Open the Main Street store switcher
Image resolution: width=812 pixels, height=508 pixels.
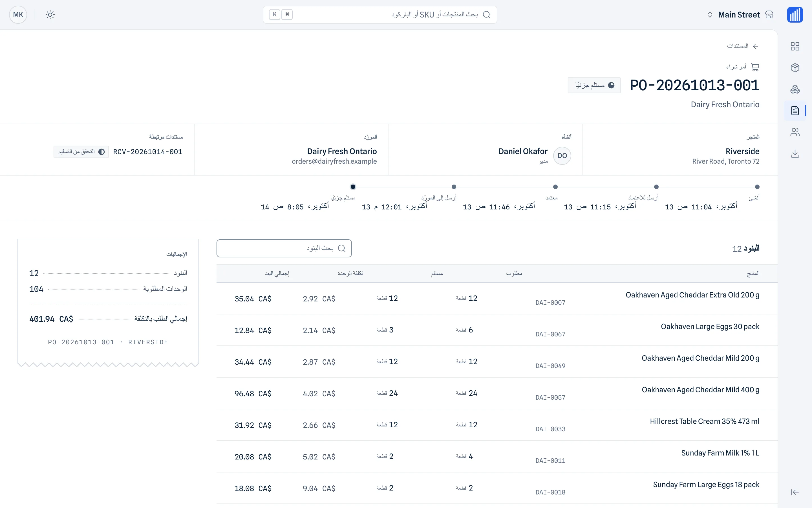(740, 15)
